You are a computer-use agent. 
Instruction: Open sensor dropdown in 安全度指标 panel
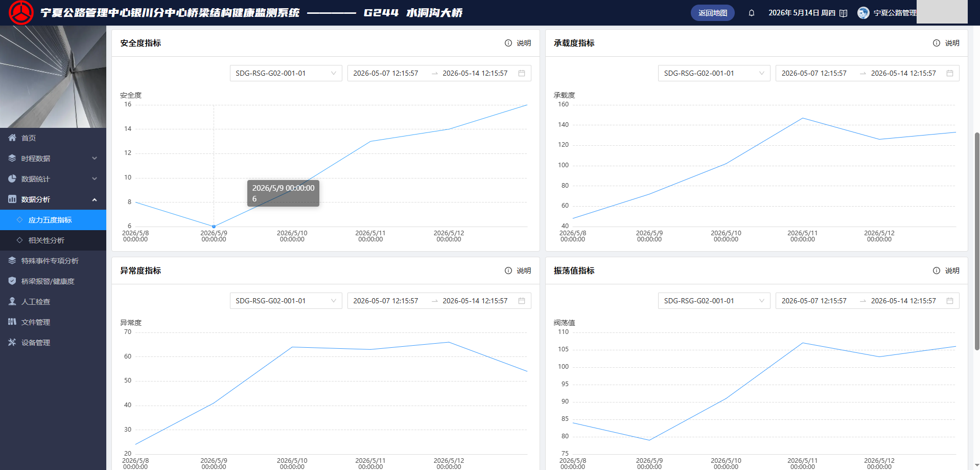286,73
